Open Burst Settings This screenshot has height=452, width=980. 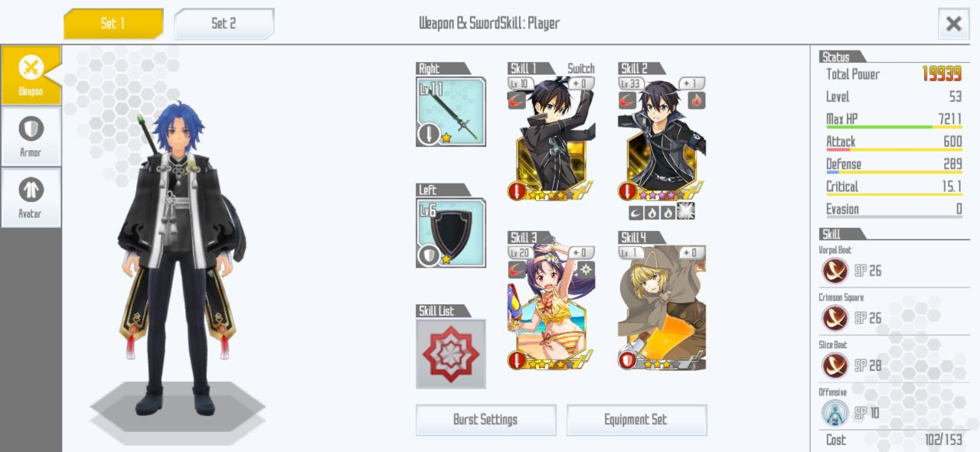click(485, 420)
